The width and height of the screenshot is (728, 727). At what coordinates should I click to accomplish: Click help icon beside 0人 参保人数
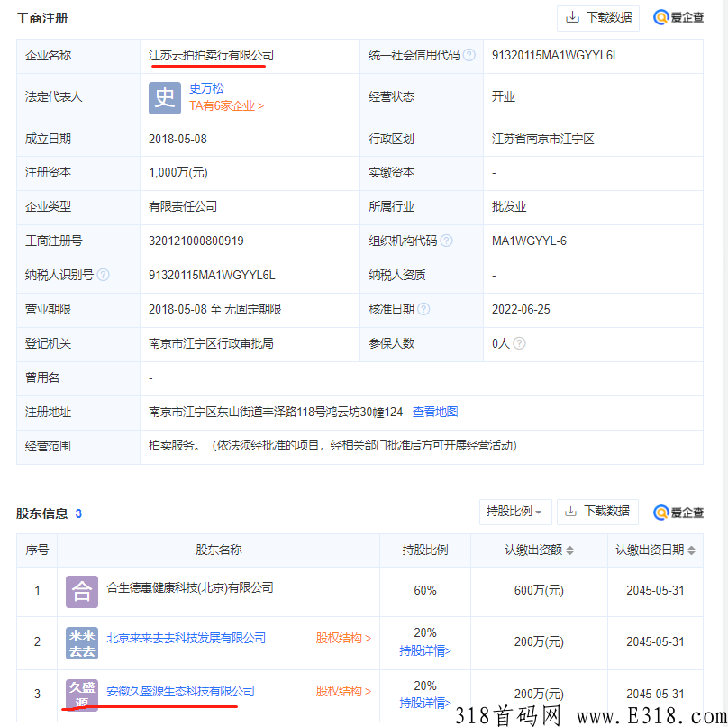coord(520,343)
